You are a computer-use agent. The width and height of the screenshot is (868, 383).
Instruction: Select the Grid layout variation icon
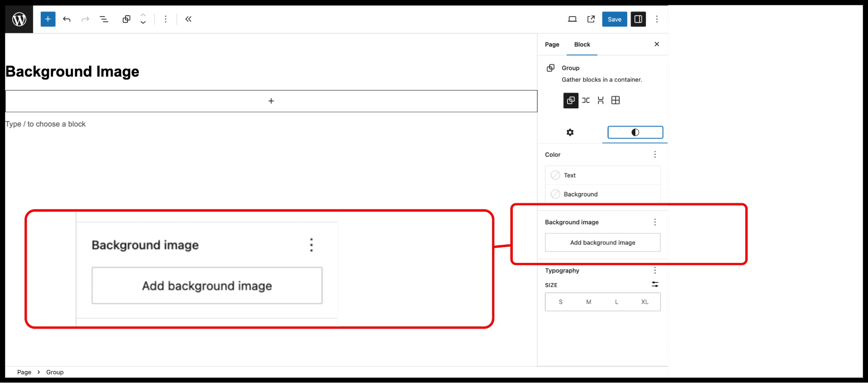[x=615, y=101]
